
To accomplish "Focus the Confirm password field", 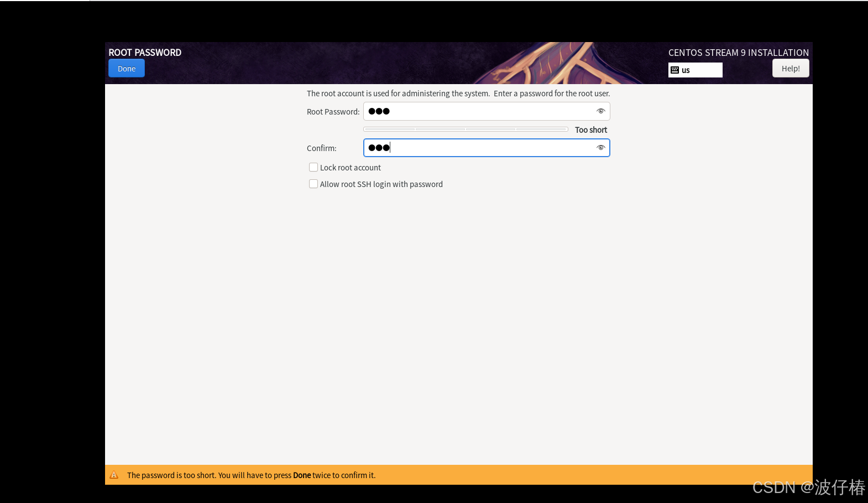I will (x=487, y=148).
